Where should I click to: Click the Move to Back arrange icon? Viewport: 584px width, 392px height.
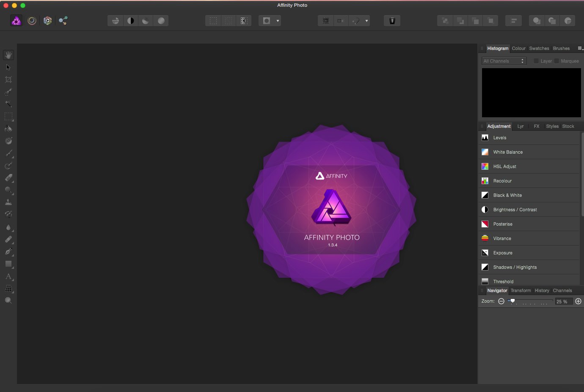445,21
